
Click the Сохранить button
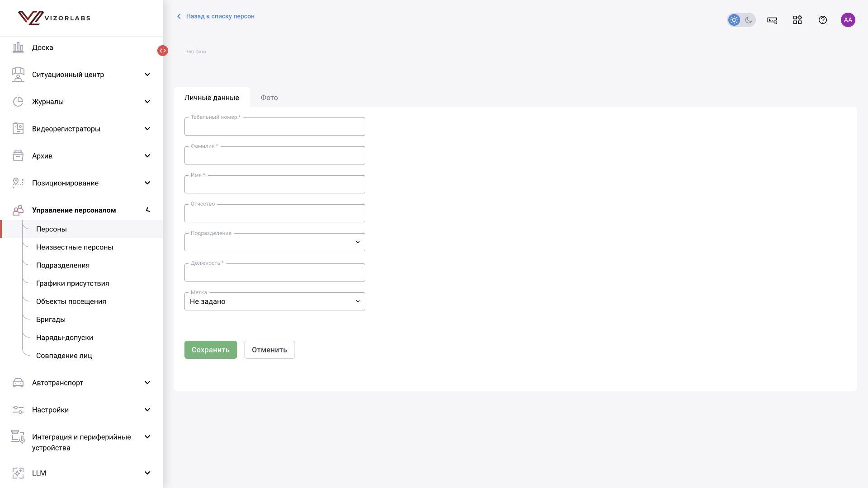pyautogui.click(x=211, y=350)
